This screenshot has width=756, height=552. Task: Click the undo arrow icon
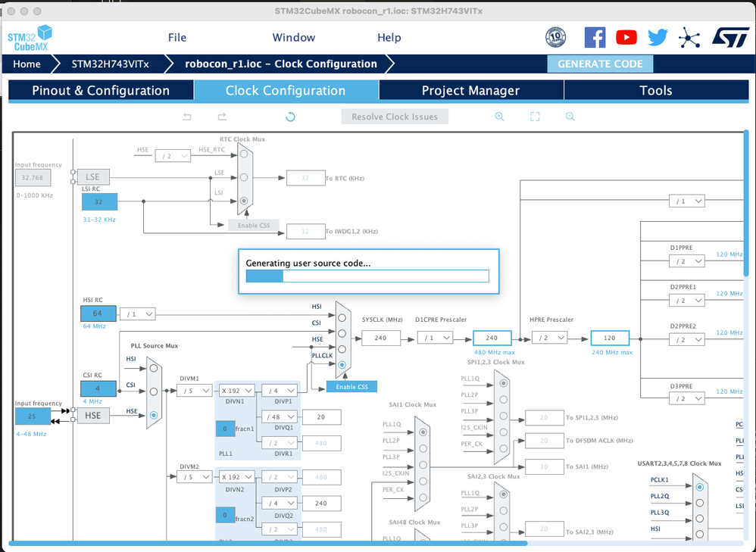pos(187,117)
